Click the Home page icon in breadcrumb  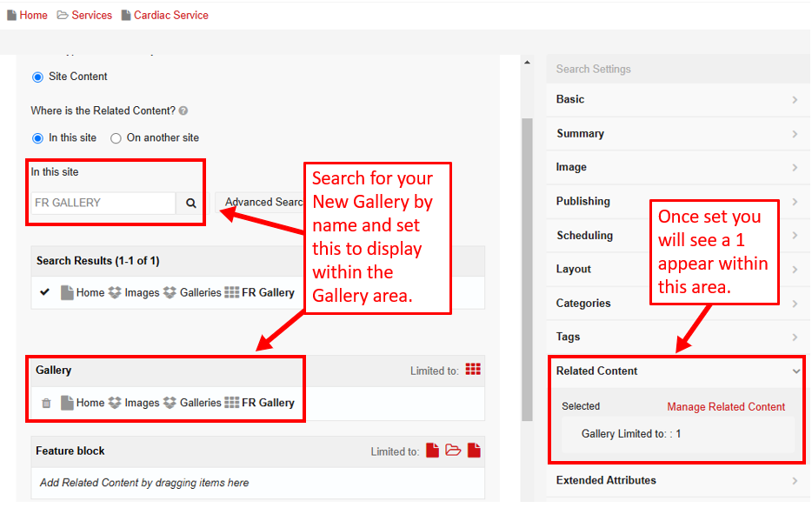click(x=11, y=15)
